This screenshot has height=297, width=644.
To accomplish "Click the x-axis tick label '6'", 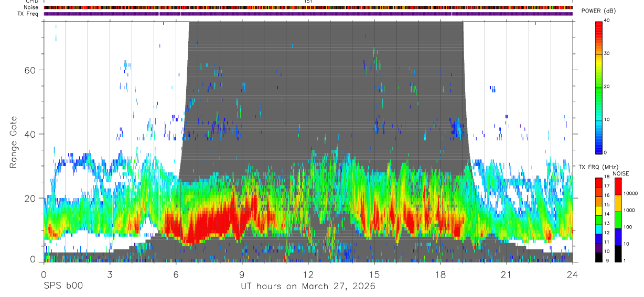I will pos(176,274).
